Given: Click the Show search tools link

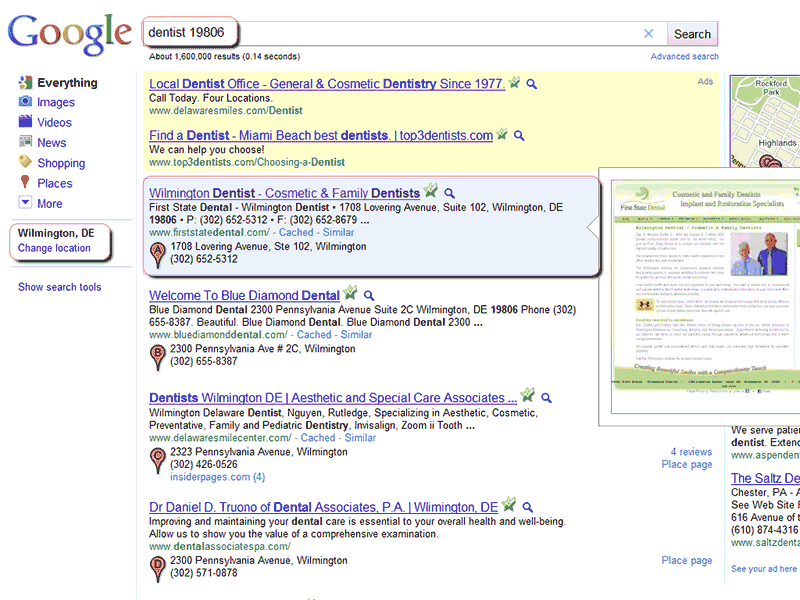Looking at the screenshot, I should coord(60,287).
